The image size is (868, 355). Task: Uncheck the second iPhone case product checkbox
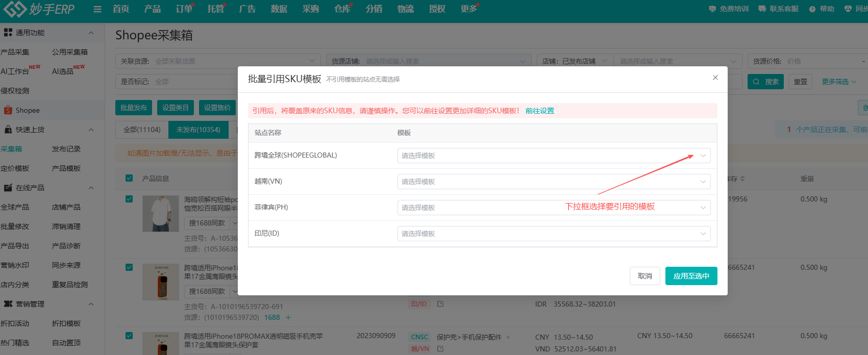click(129, 267)
